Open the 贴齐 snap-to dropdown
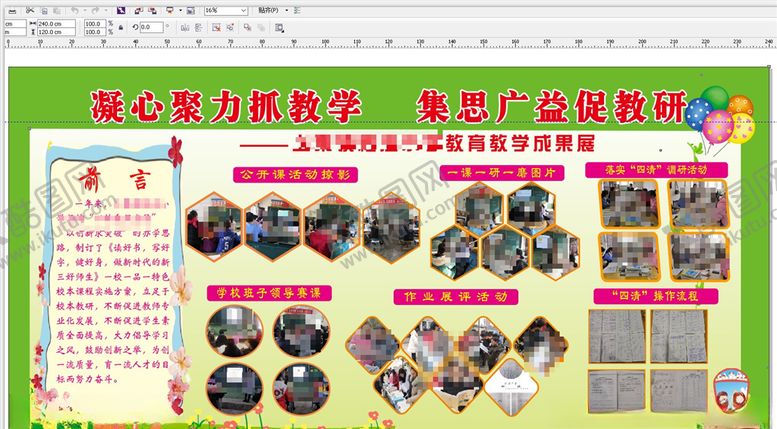Viewport: 777px width, 429px height. click(x=272, y=10)
